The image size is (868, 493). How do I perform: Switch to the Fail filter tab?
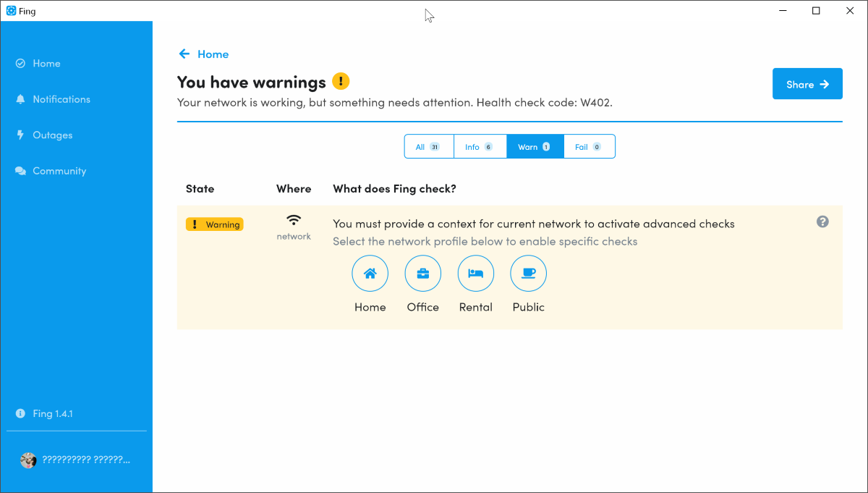589,146
